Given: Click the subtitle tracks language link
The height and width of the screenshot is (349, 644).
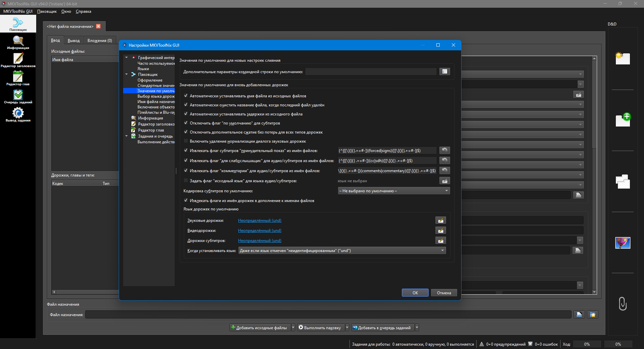Looking at the screenshot, I should [260, 241].
